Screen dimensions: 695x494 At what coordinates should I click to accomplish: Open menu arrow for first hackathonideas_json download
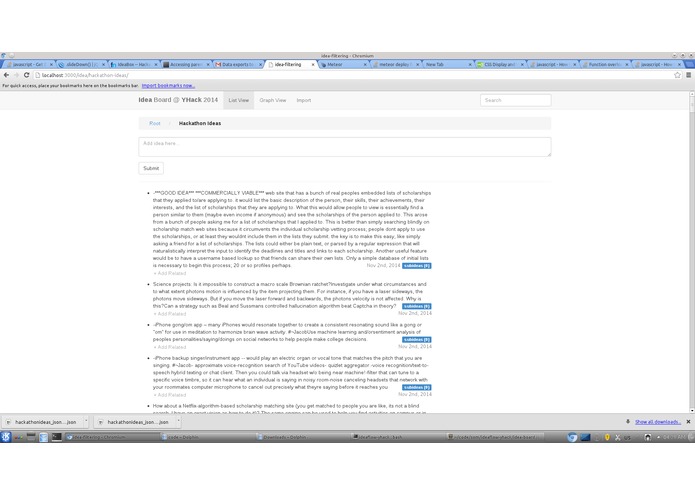pos(86,422)
